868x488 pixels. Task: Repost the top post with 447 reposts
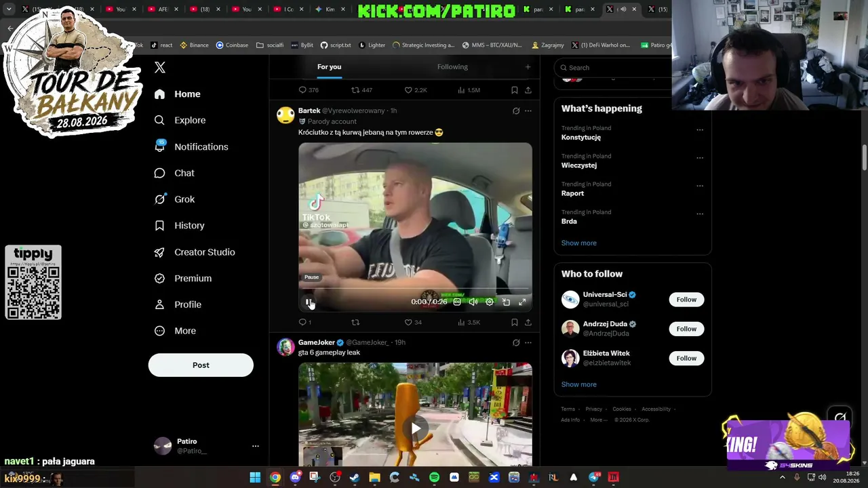coord(361,90)
